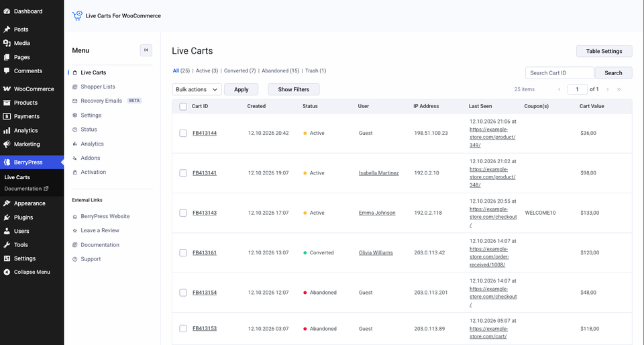Click the WordPress Settings sliders icon
The width and height of the screenshot is (644, 345).
[7, 258]
